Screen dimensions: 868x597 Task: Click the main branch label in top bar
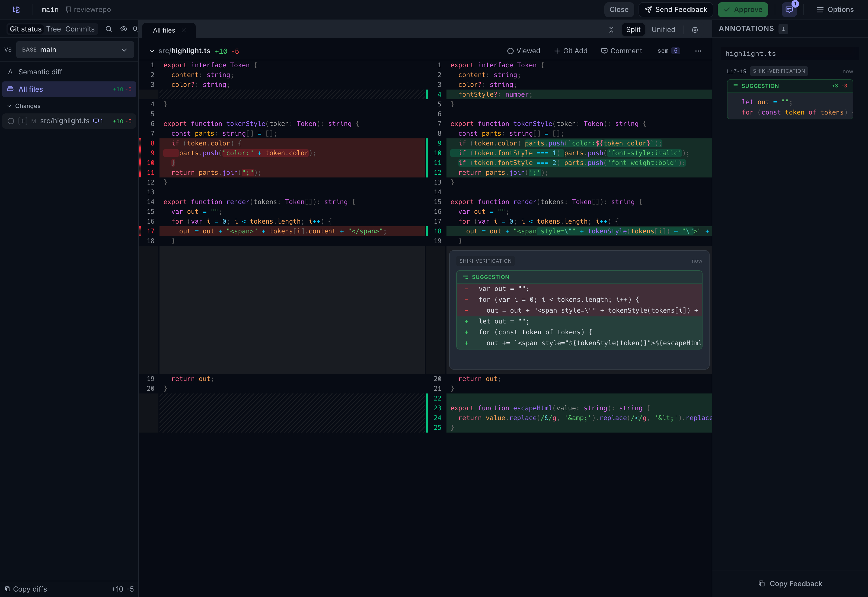tap(50, 10)
